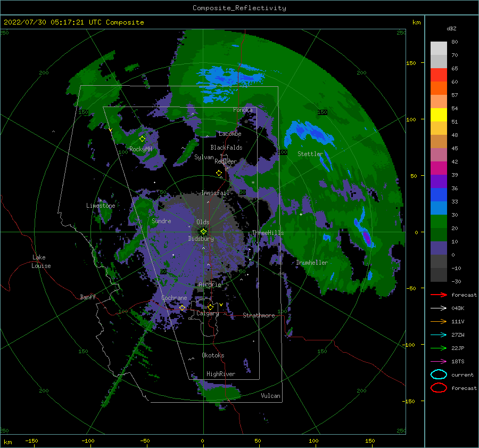Click the Stettler town label
The height and width of the screenshot is (448, 479).
click(310, 154)
